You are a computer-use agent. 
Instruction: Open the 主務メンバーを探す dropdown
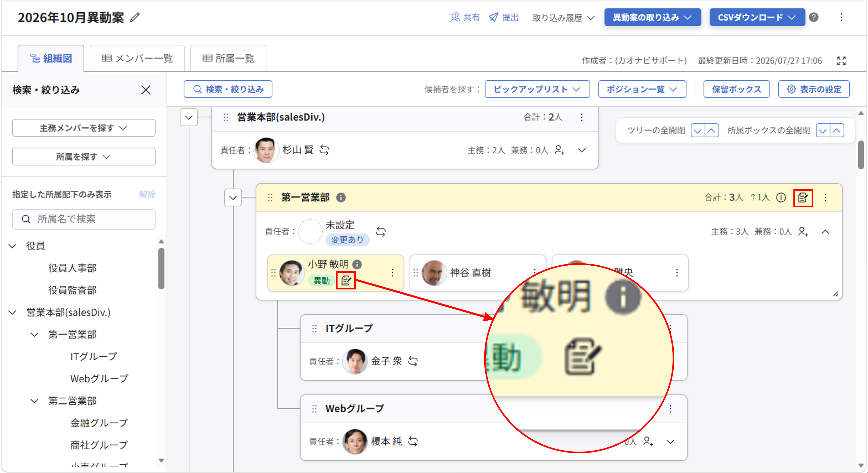pyautogui.click(x=84, y=128)
